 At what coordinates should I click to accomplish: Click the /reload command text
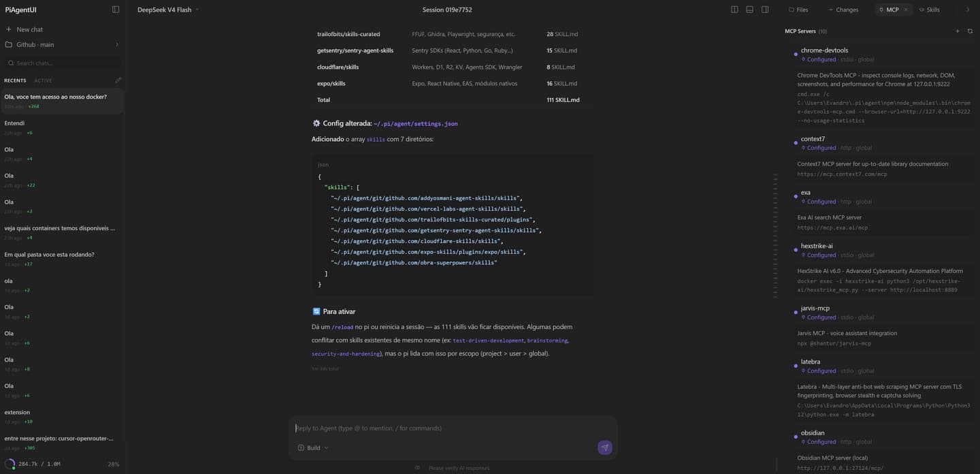pos(342,328)
